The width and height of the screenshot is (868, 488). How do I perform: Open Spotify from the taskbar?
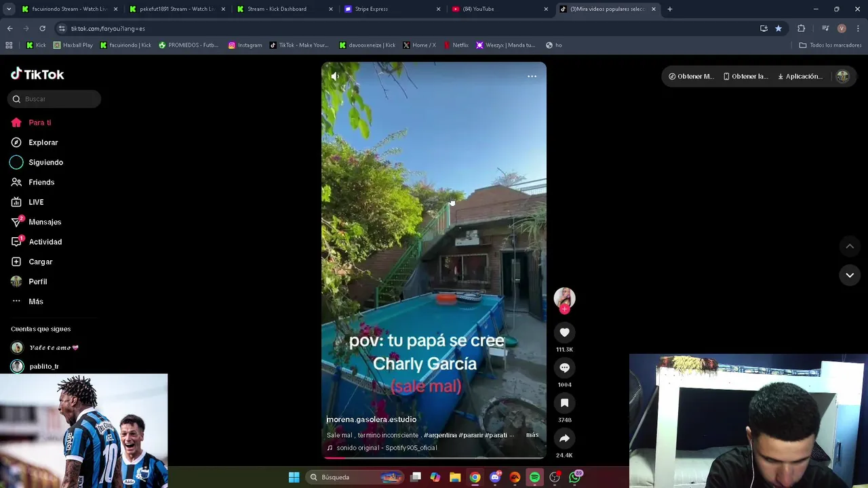coord(534,477)
